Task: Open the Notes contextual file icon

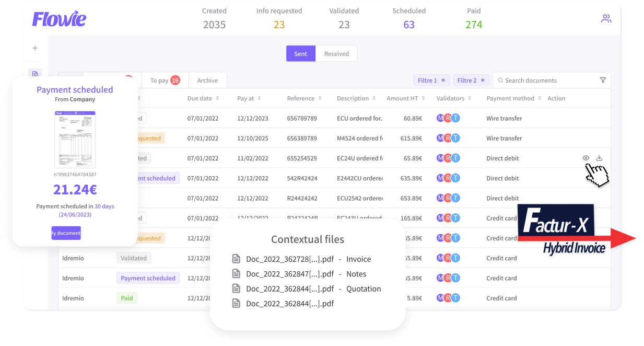Action: click(x=237, y=274)
